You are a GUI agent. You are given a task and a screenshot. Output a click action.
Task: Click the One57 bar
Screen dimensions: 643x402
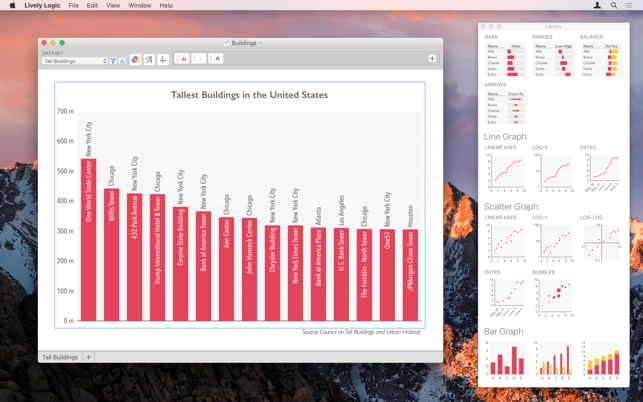(387, 275)
